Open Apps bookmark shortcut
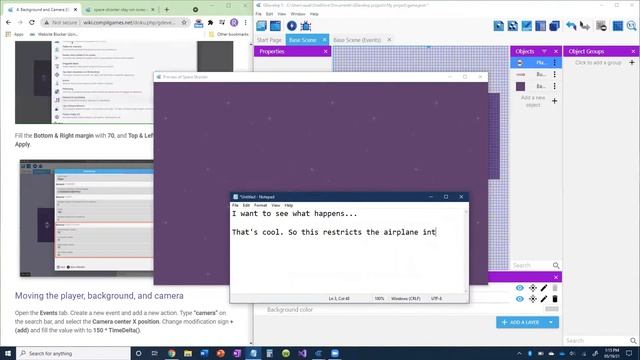 click(x=15, y=34)
